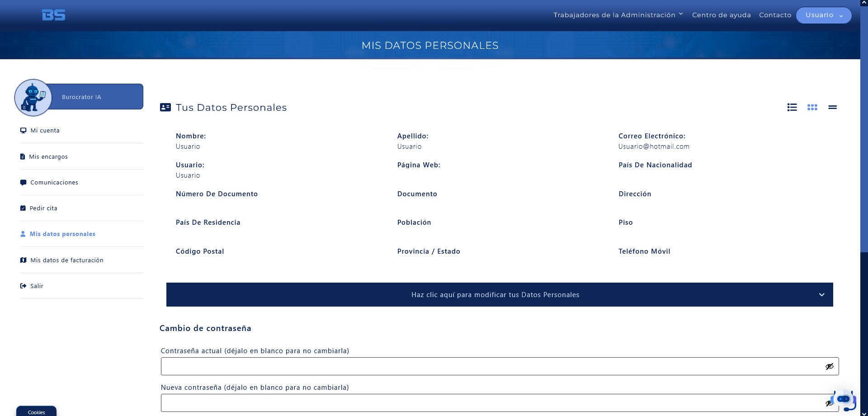Viewport: 868px width, 416px height.
Task: Open Mis encargos in the sidebar
Action: click(48, 156)
